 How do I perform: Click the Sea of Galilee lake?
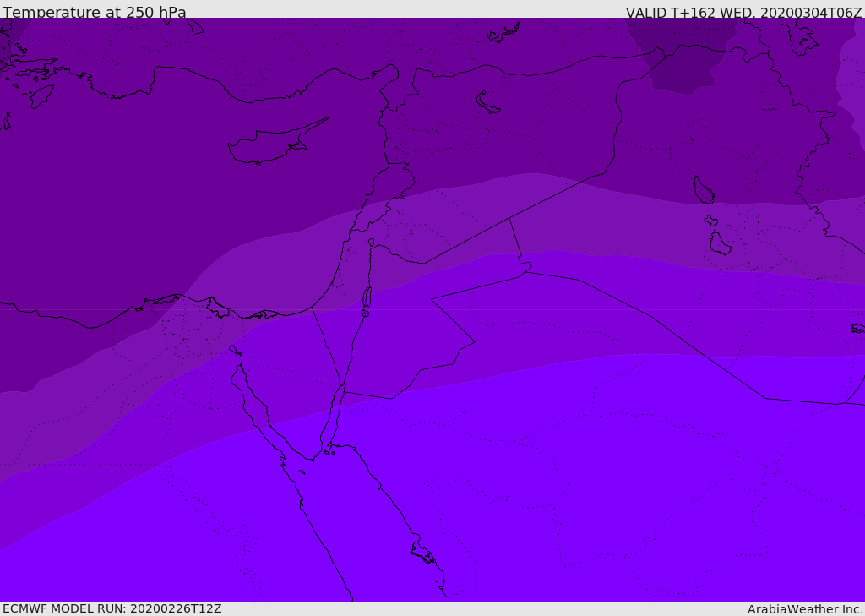click(x=372, y=243)
